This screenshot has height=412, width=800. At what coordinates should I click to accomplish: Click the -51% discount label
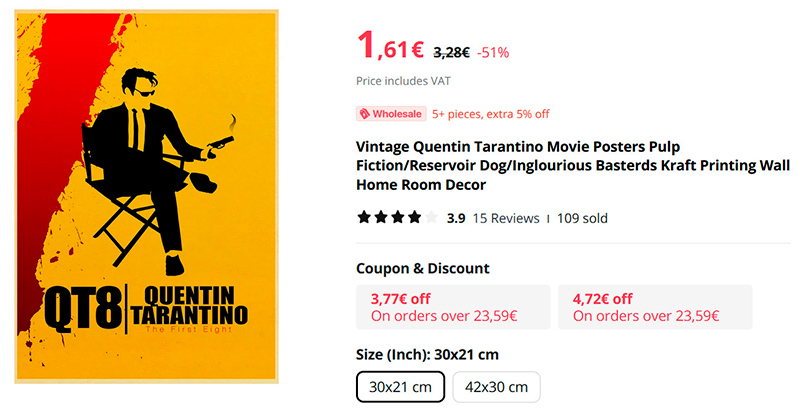click(493, 52)
